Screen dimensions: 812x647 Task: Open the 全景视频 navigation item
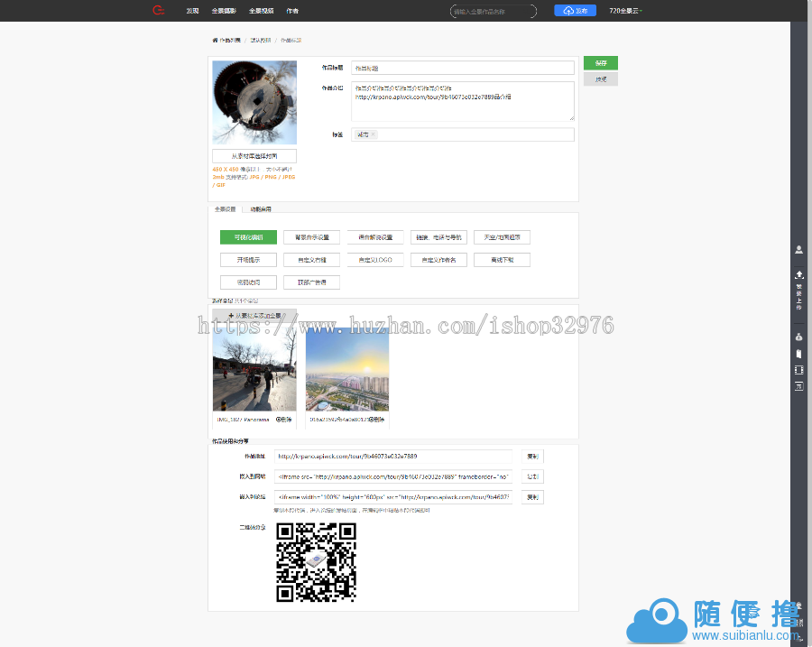[261, 11]
